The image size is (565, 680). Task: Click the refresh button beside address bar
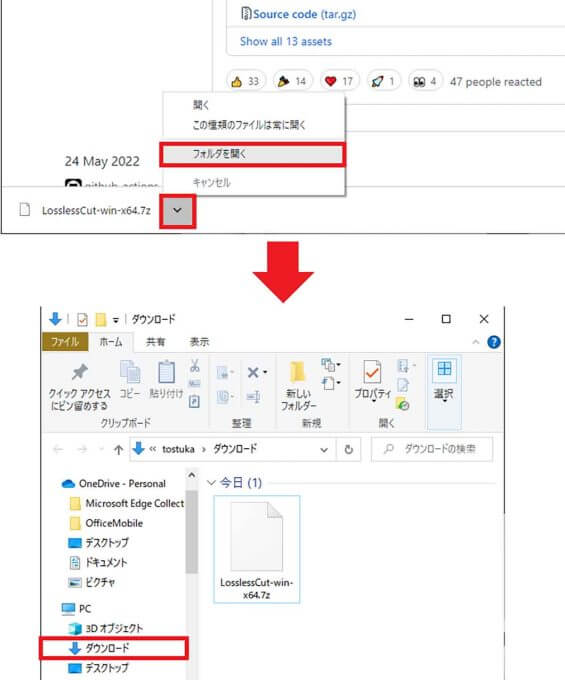pos(349,450)
